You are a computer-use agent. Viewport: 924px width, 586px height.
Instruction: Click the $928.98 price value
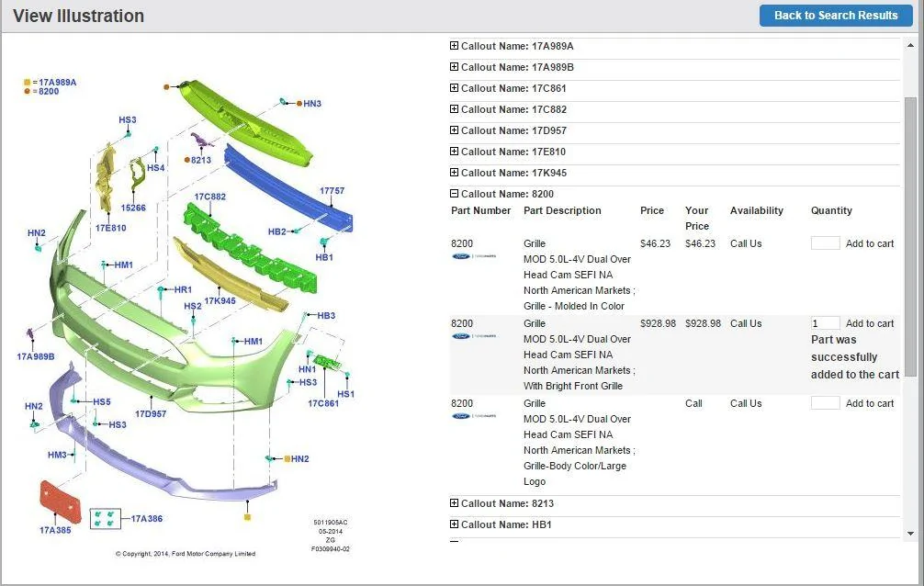(x=659, y=323)
